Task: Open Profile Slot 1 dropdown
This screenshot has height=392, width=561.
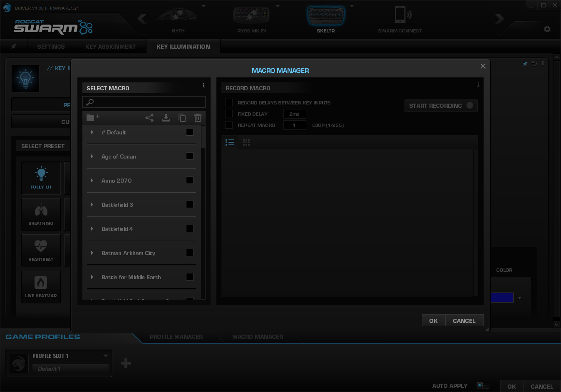Action: (x=106, y=356)
